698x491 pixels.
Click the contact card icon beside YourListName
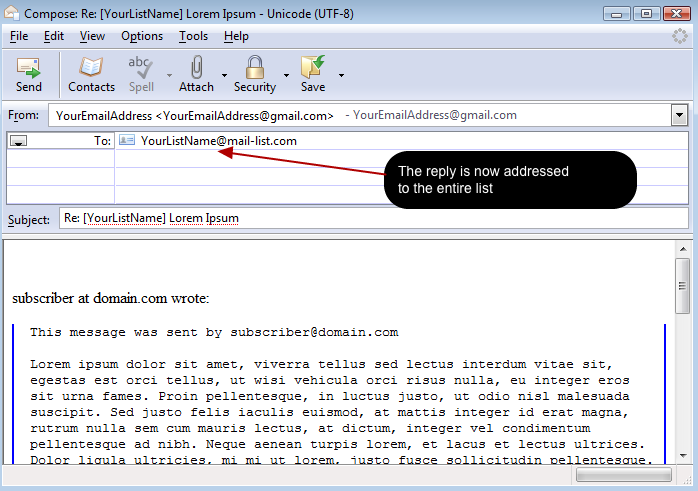(127, 140)
